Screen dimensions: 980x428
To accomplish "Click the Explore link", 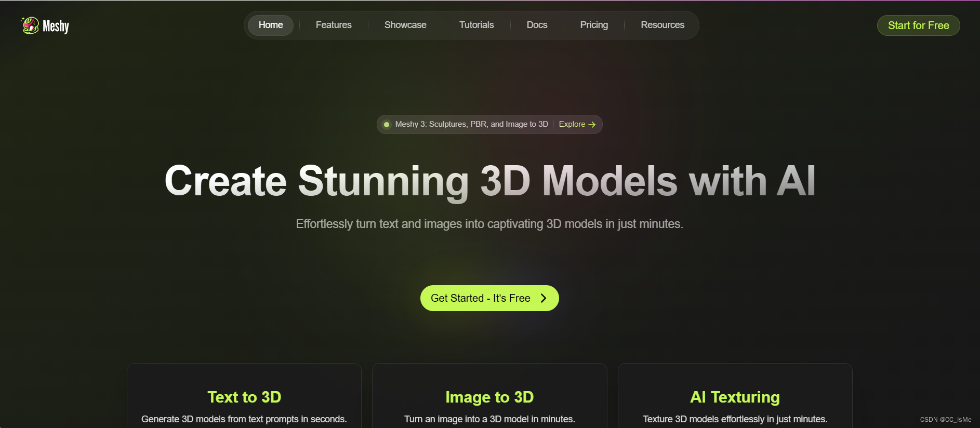I will click(x=572, y=124).
